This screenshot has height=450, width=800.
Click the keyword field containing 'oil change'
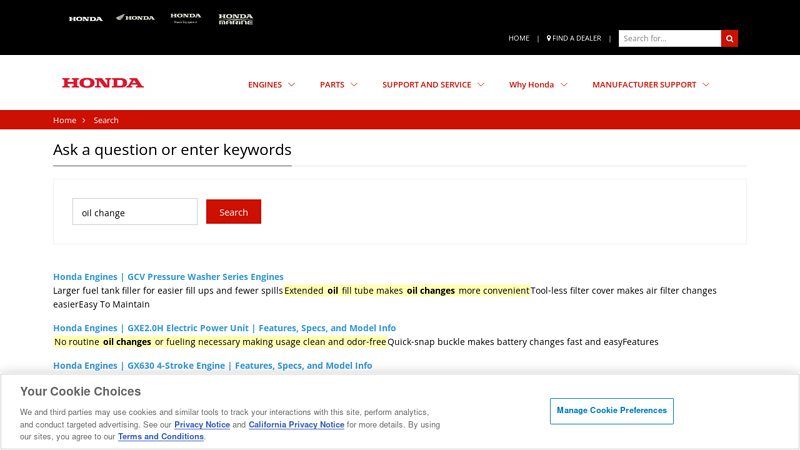(135, 212)
